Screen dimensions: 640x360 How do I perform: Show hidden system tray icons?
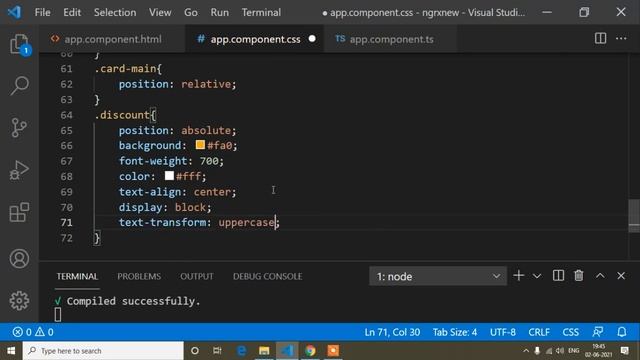tap(526, 351)
